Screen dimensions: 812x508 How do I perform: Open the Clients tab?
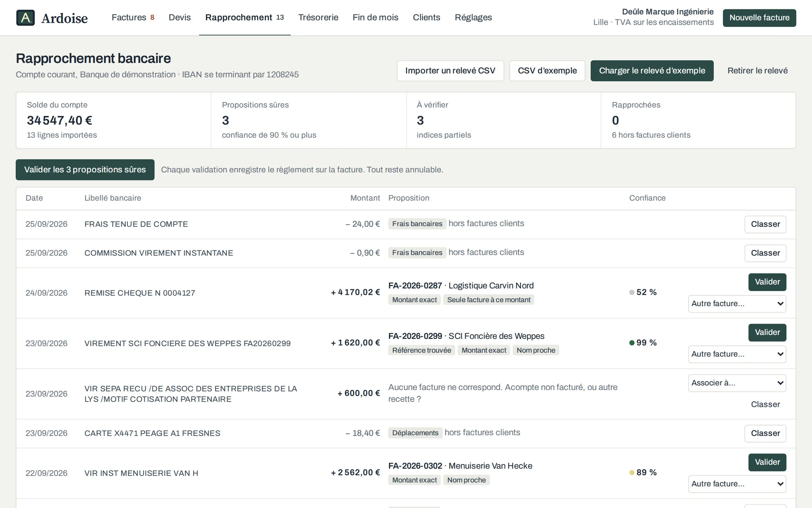(426, 17)
